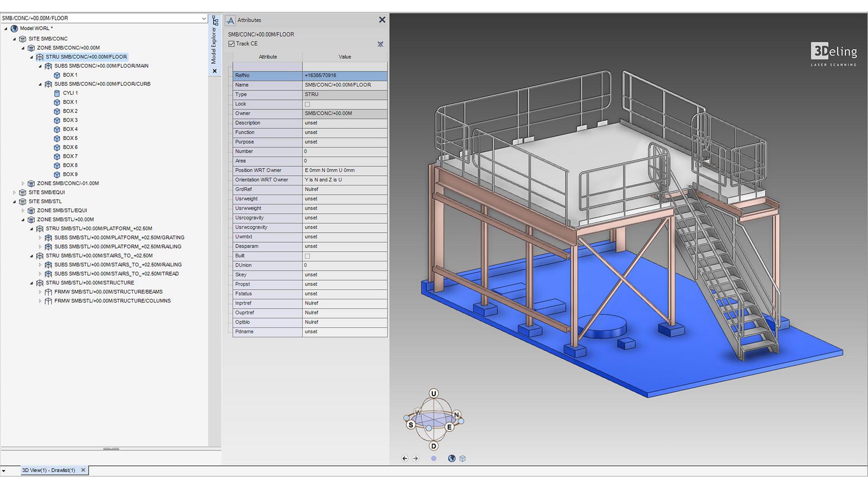Viewport: 868px width, 488px height.
Task: Click the Model Explorer vertical tab
Action: 214,46
